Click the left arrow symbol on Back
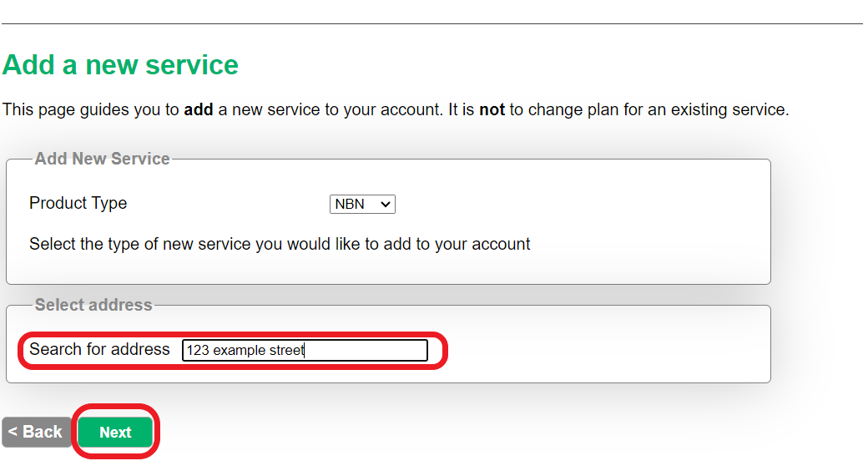868x471 pixels. pos(13,431)
